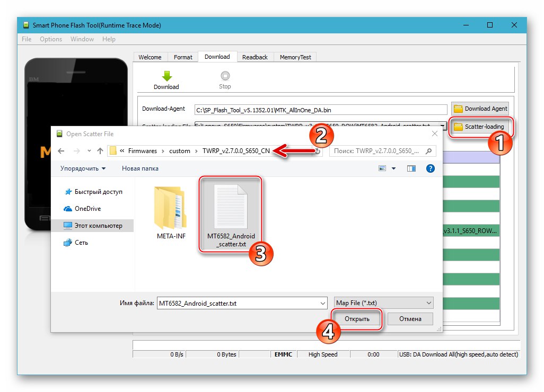This screenshot has width=544, height=392.
Task: Open the Help menu
Action: [109, 39]
